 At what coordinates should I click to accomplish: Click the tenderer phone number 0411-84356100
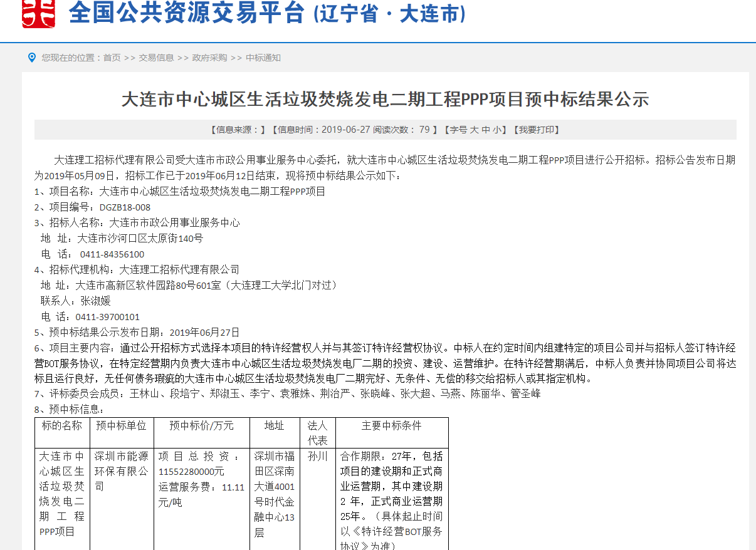112,254
